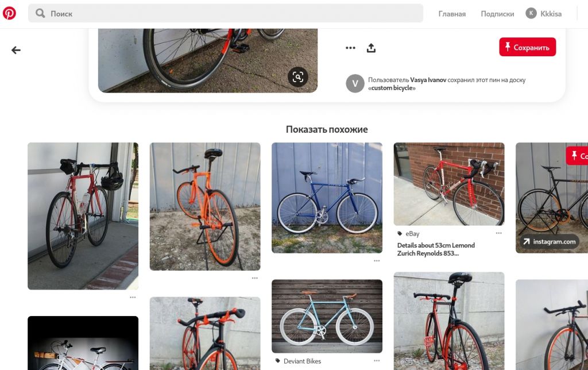Open the Подписки tab
The height and width of the screenshot is (370, 588).
point(497,14)
